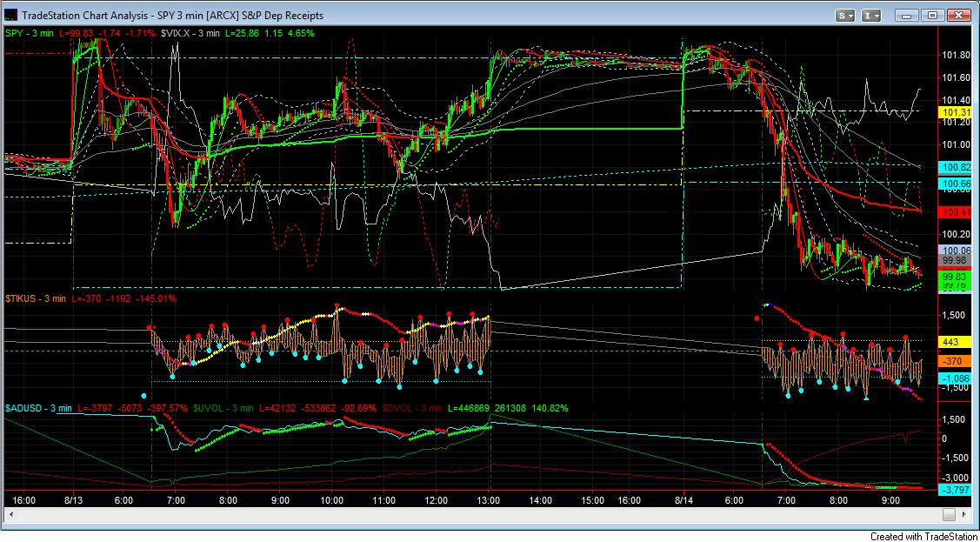980x542 pixels.
Task: Click the chart window icon in title bar
Action: pos(11,15)
